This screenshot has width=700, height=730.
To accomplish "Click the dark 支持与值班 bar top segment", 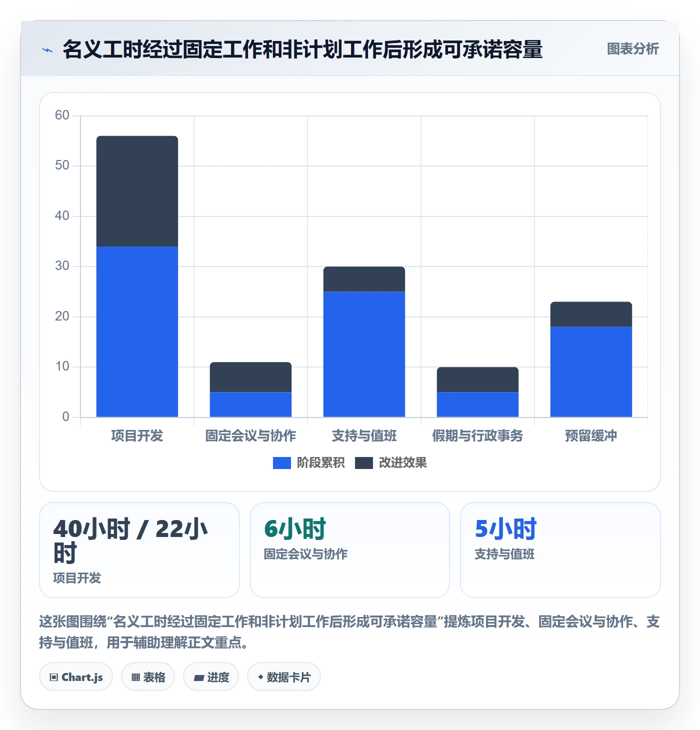I will pyautogui.click(x=364, y=279).
